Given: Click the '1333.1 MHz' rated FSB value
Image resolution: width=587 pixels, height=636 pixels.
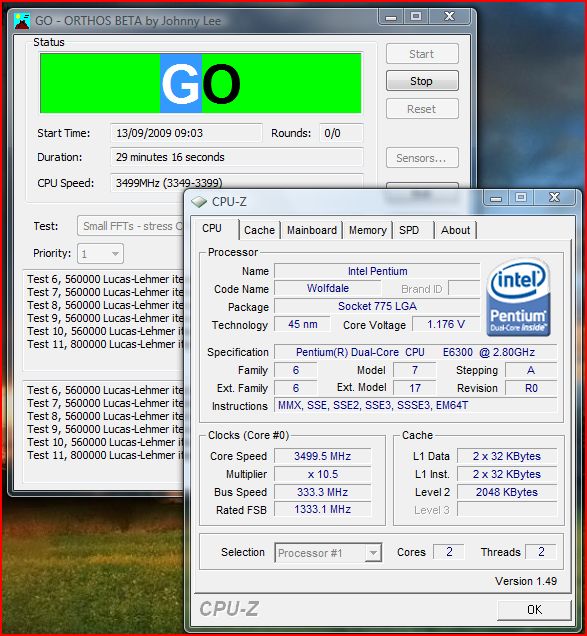Looking at the screenshot, I should point(323,509).
